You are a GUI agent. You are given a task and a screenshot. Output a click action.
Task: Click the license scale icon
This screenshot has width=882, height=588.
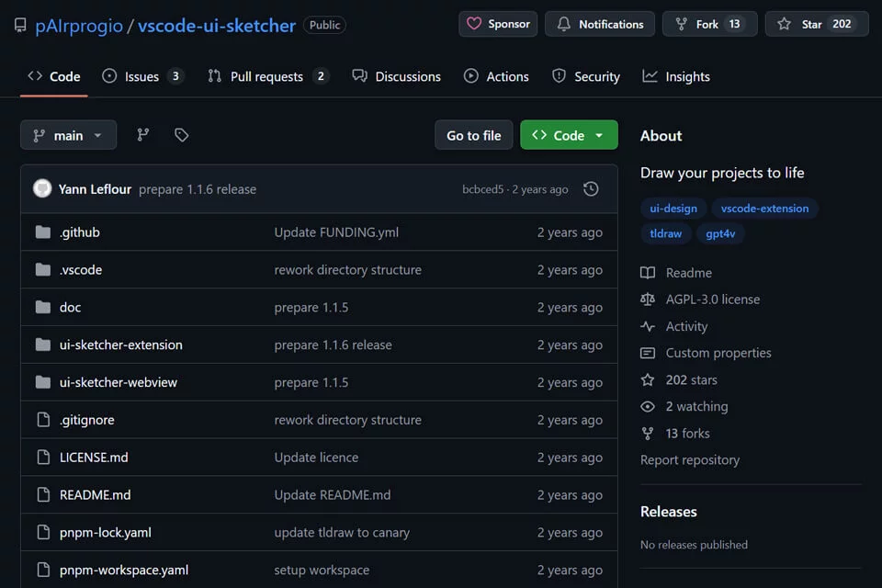point(648,300)
